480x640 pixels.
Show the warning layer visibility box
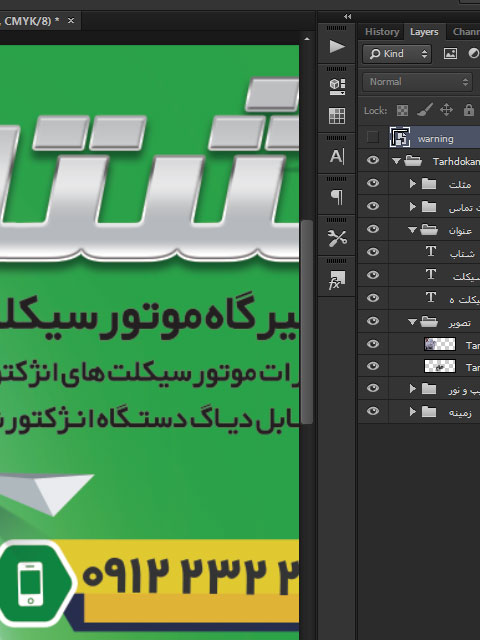tap(373, 137)
